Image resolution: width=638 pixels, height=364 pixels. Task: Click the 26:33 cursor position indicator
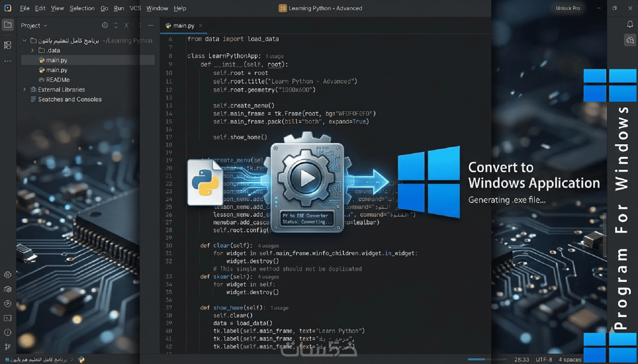[x=522, y=359]
